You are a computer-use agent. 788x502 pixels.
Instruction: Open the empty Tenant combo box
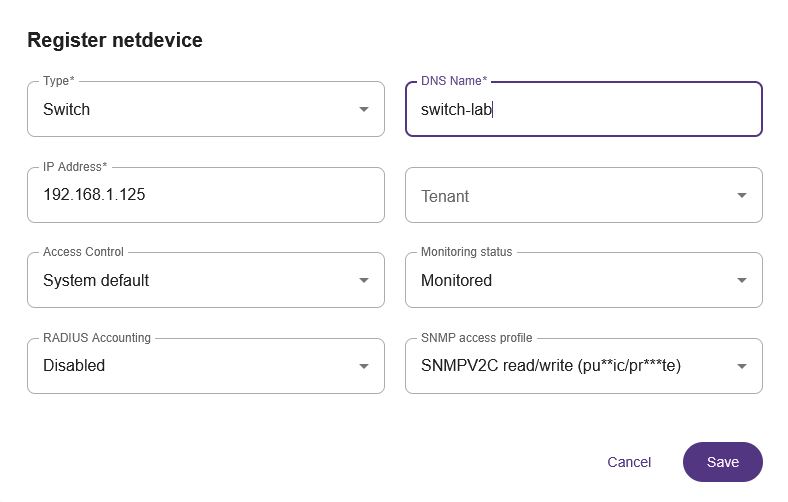click(x=570, y=196)
